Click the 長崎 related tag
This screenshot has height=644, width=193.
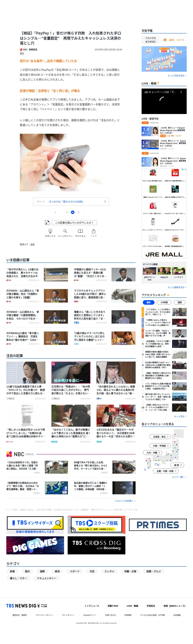pyautogui.click(x=32, y=244)
